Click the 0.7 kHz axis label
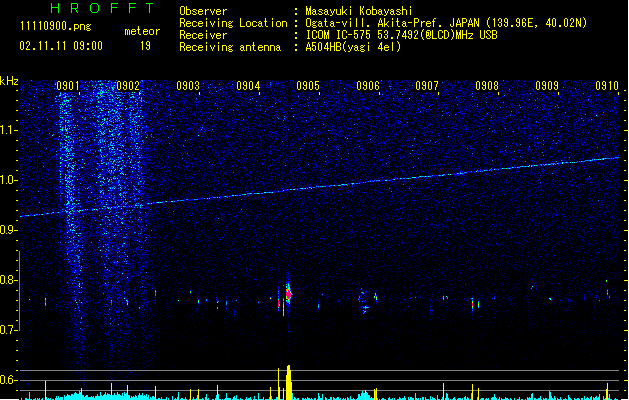Image resolution: width=629 pixels, height=400 pixels. tap(8, 330)
